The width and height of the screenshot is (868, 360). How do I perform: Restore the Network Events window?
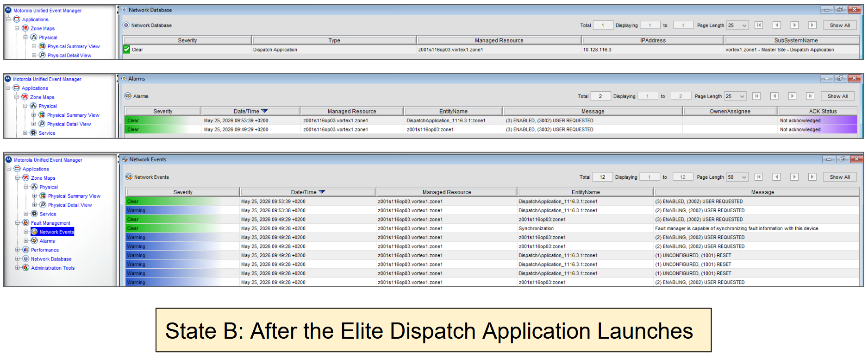[x=842, y=159]
